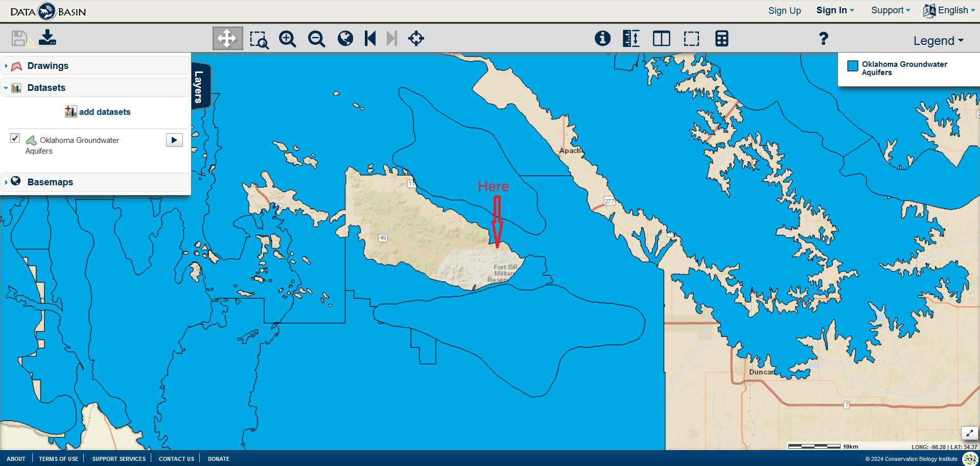Click the Data Basin logo
Screen dimensions: 980x466
pos(48,11)
